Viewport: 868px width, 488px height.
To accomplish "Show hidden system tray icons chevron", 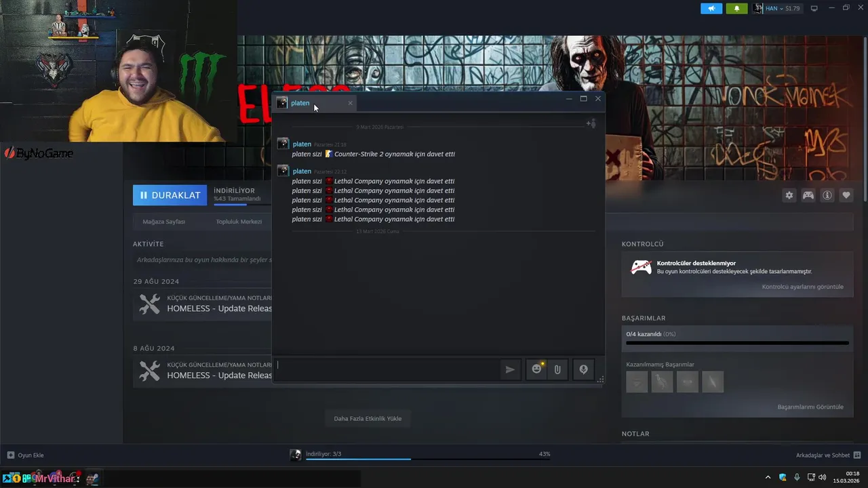I will [768, 478].
